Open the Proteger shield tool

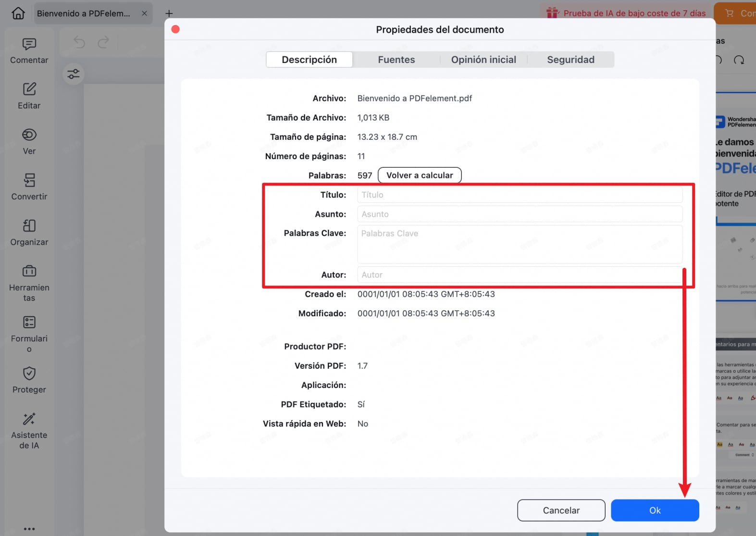[x=29, y=380]
